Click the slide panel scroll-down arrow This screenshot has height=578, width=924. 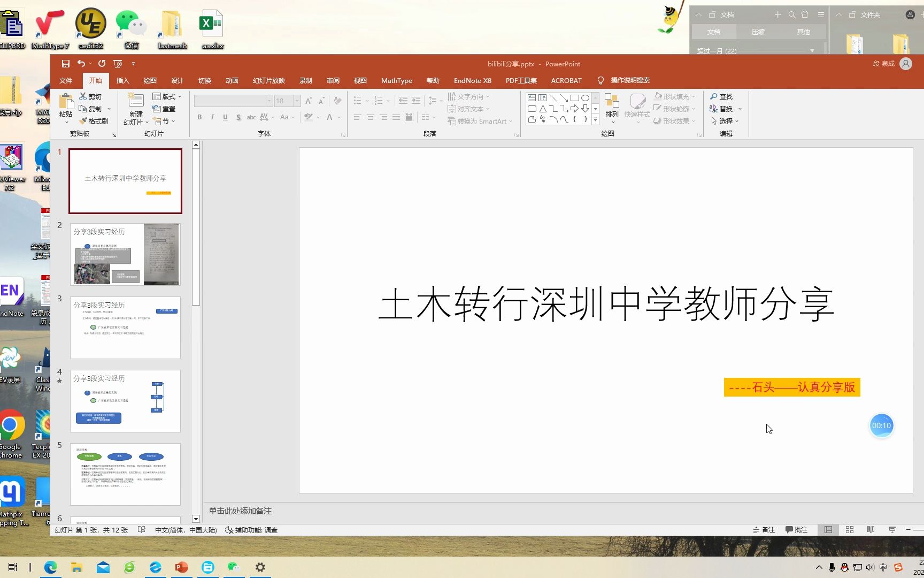pos(196,519)
